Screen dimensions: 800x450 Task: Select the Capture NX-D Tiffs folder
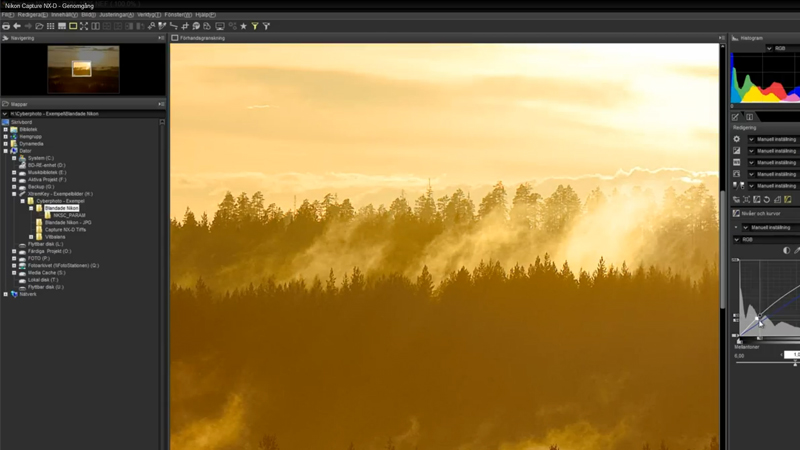point(66,230)
